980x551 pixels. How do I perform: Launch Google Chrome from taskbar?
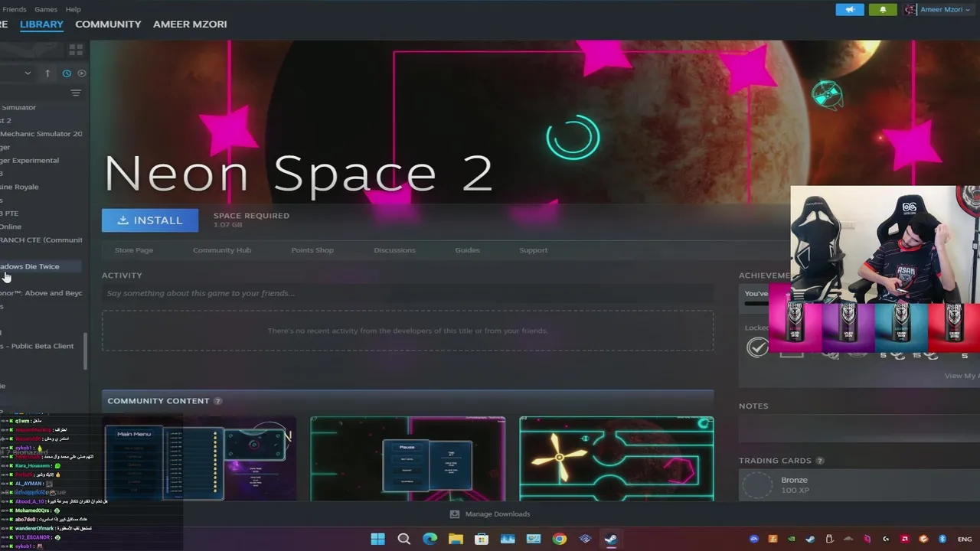[560, 539]
